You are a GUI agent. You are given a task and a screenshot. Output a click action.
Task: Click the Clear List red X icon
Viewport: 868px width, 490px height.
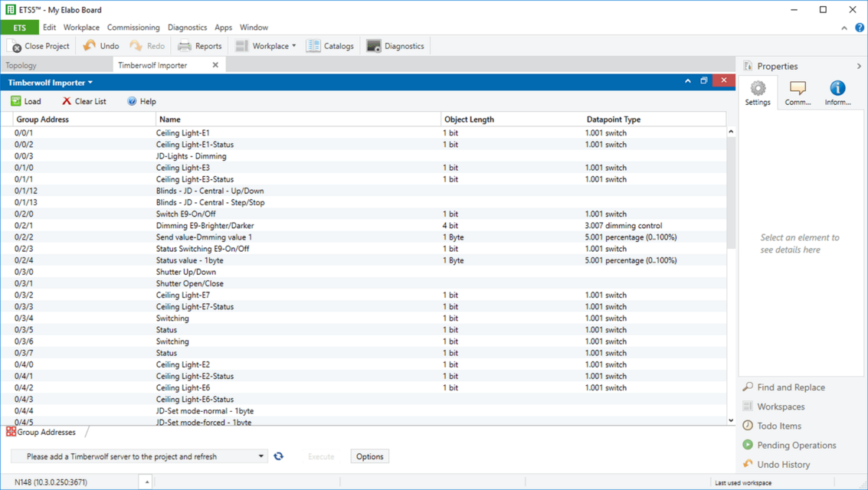point(67,101)
